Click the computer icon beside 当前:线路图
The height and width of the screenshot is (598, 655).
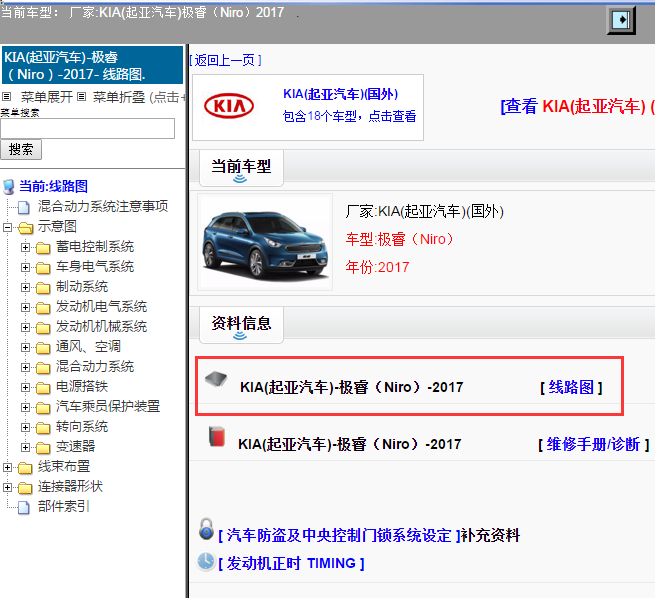click(x=9, y=187)
